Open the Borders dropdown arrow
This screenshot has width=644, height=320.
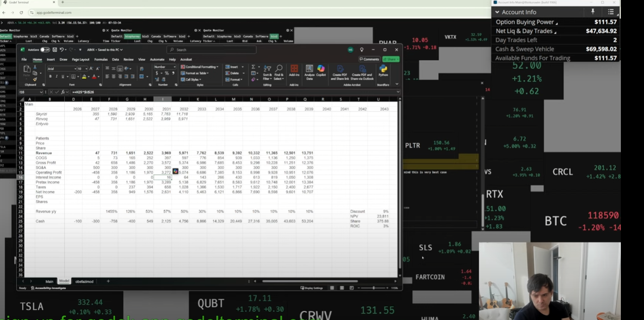pyautogui.click(x=78, y=76)
